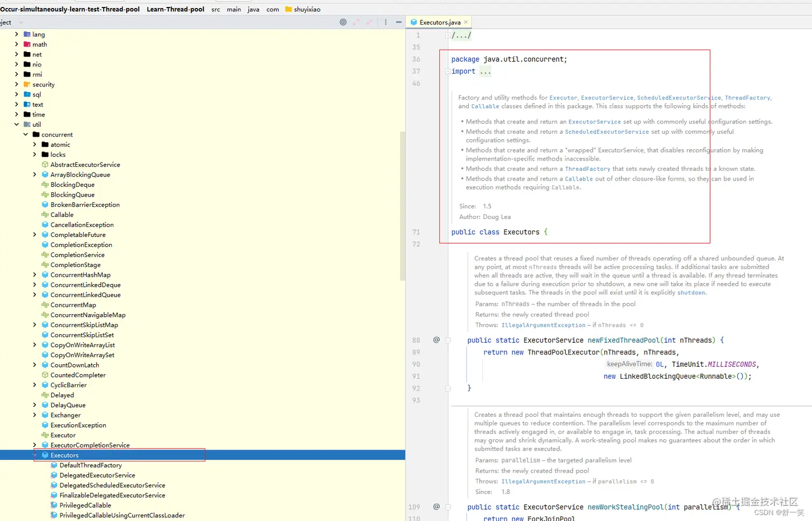Click the java breadcrumb item
This screenshot has width=812, height=521.
point(253,9)
